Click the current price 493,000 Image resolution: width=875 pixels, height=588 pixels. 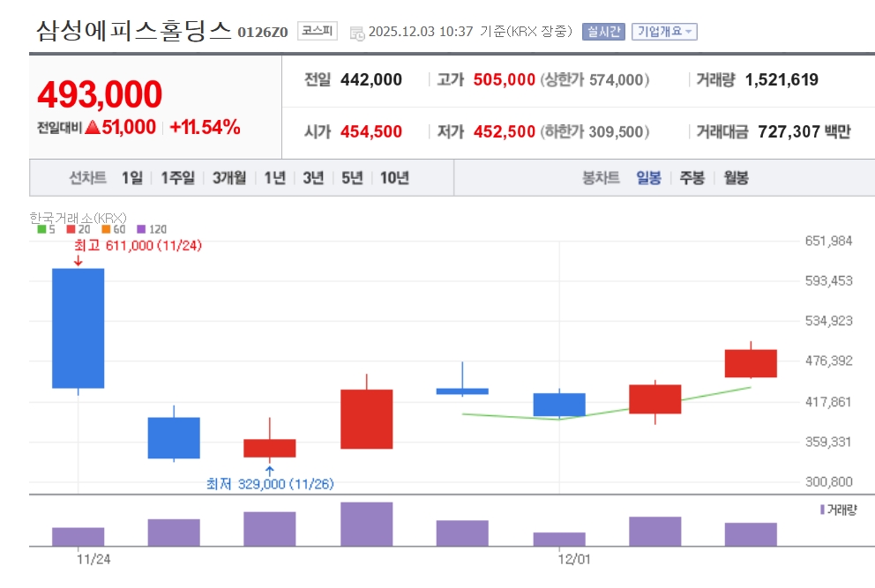tap(100, 93)
